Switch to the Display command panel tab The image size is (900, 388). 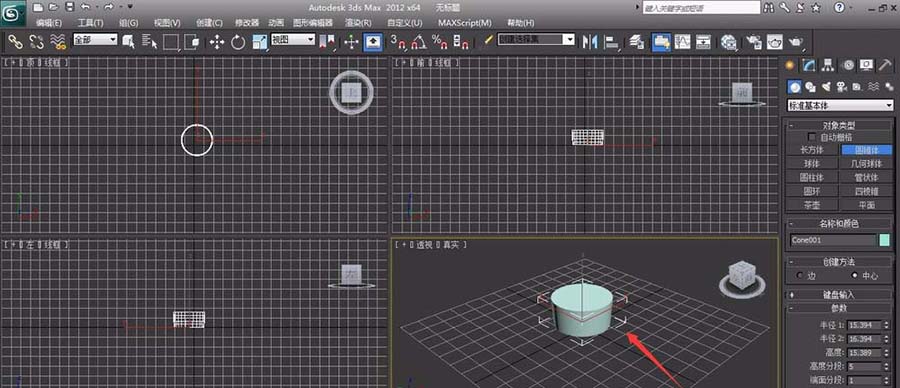coord(866,65)
